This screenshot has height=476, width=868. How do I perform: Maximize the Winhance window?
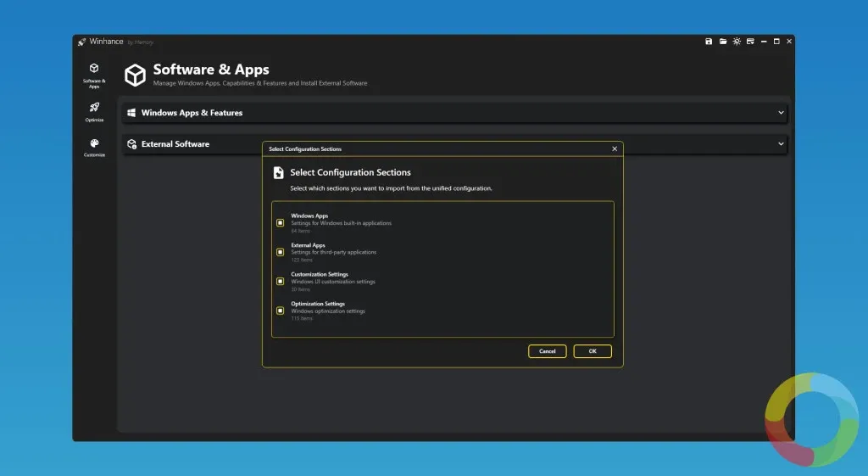pyautogui.click(x=776, y=42)
